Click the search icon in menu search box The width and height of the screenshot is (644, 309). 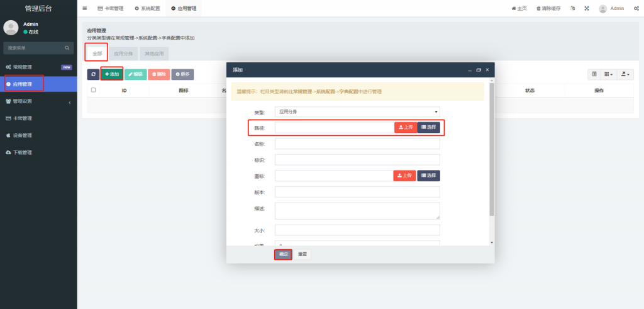click(x=67, y=48)
